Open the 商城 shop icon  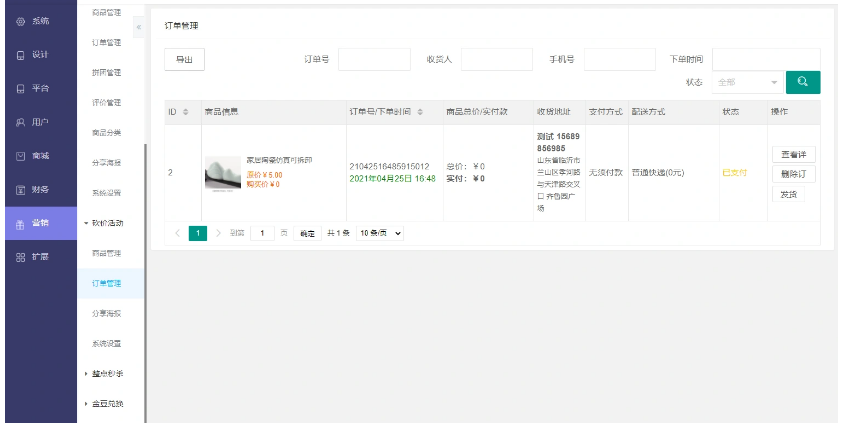[x=21, y=156]
